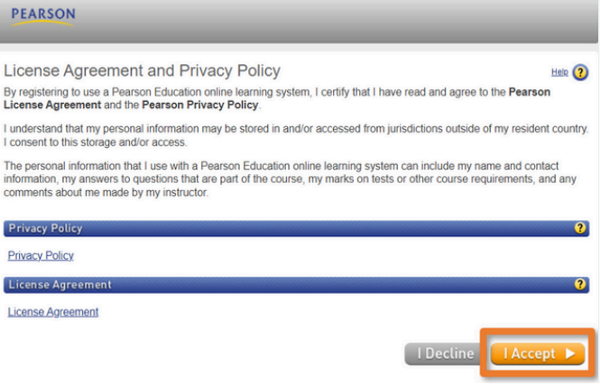600x384 pixels.
Task: Click the yellow swoosh under Pearson
Action: pos(42,23)
